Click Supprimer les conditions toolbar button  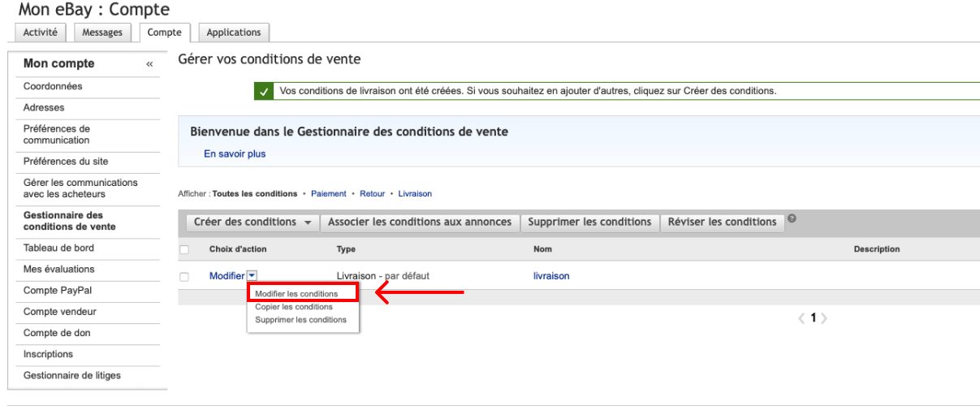(589, 222)
